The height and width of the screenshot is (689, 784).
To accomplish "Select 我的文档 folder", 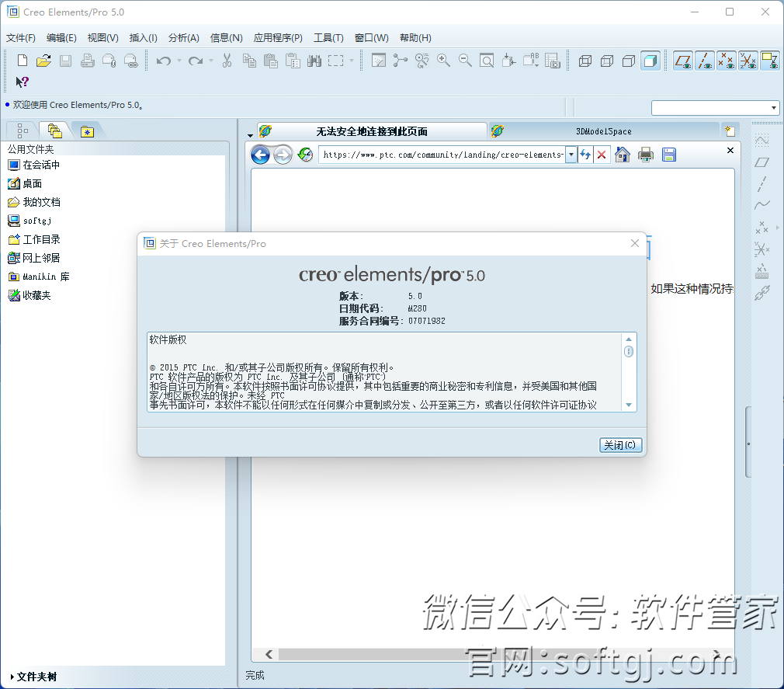I will [34, 202].
